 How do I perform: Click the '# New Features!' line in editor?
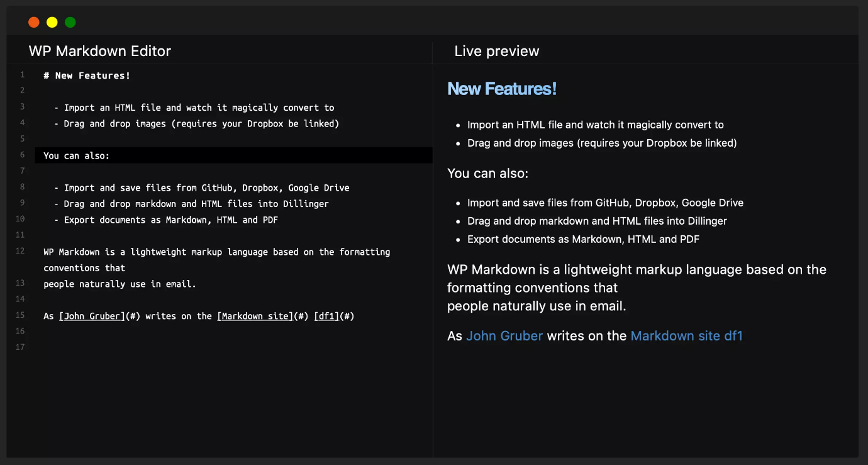[x=87, y=76]
